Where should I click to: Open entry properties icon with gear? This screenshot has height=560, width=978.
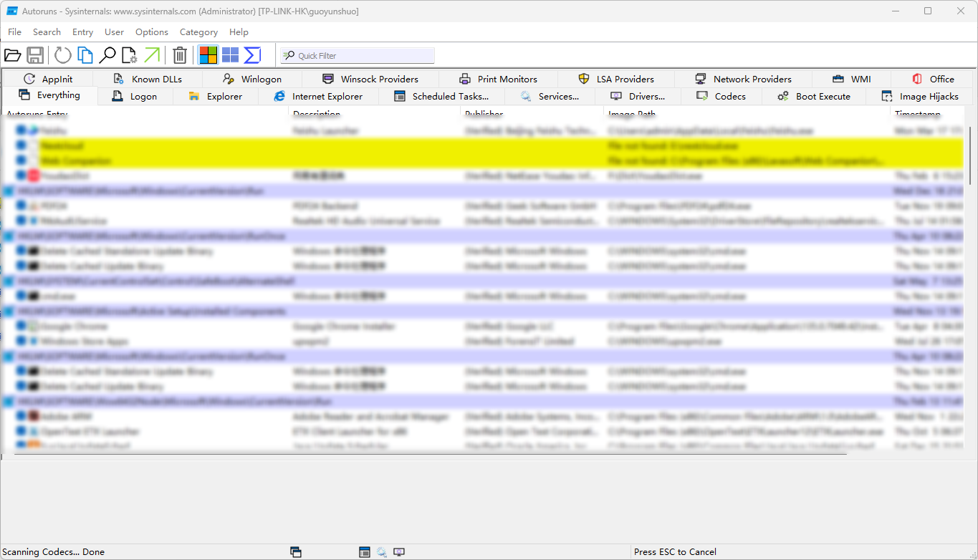(130, 55)
